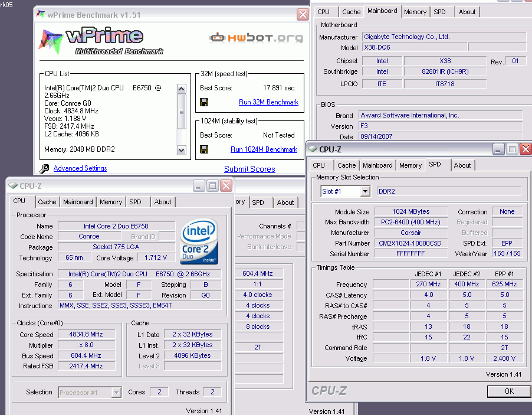The width and height of the screenshot is (532, 415).
Task: Open Advanced Settings link
Action: (x=80, y=168)
